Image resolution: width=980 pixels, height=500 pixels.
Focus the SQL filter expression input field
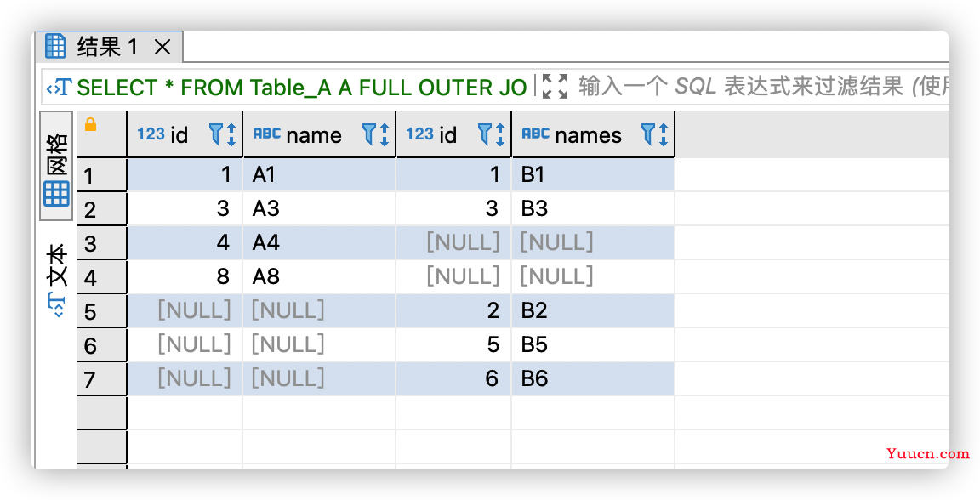tap(762, 86)
